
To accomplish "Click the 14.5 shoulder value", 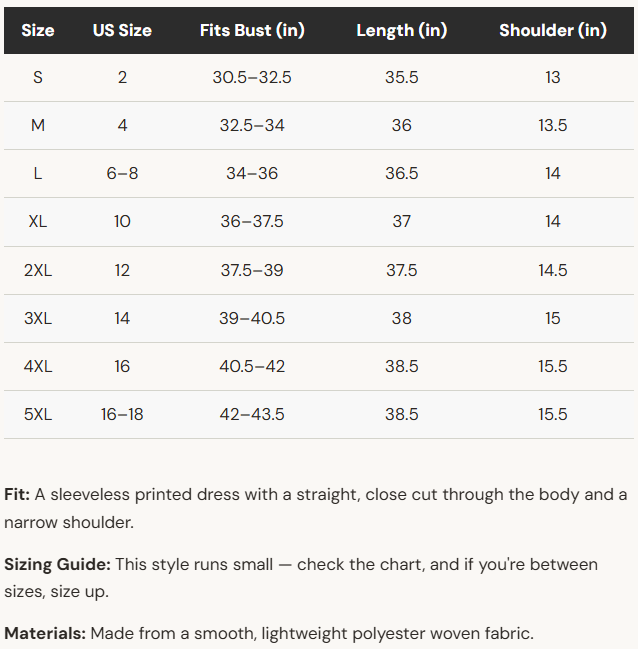I will coord(553,270).
